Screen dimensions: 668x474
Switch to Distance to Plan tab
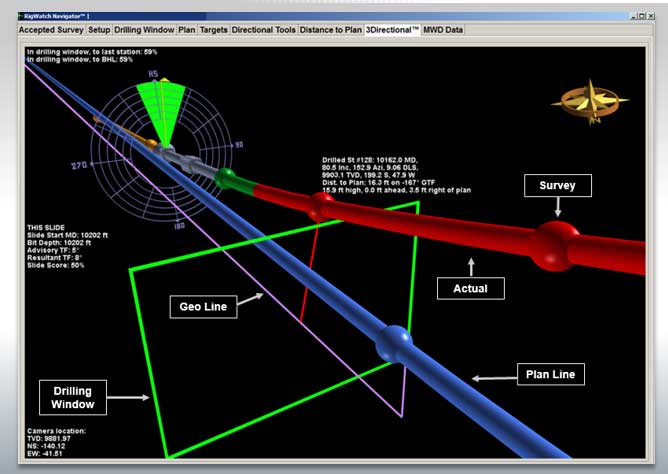click(x=330, y=30)
